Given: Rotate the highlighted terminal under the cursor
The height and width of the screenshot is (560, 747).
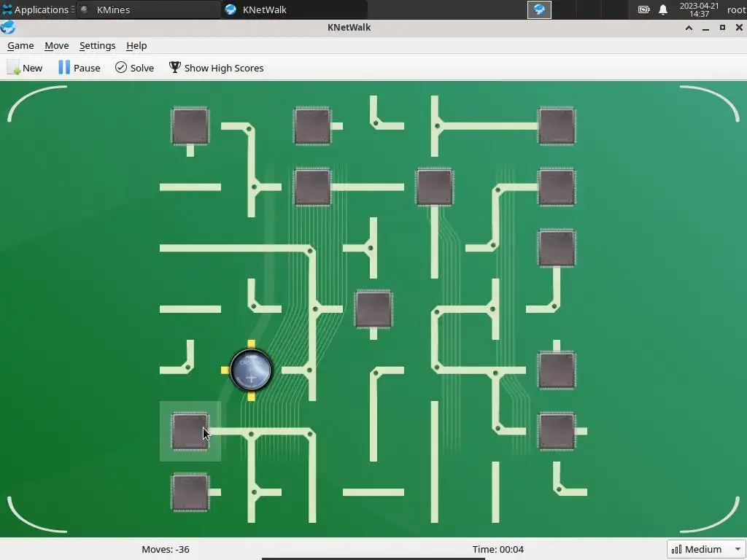Looking at the screenshot, I should tap(190, 431).
